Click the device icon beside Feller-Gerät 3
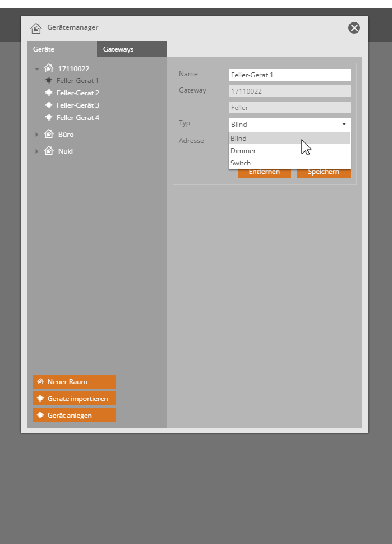Screen dimensions: 392x544 click(49, 105)
